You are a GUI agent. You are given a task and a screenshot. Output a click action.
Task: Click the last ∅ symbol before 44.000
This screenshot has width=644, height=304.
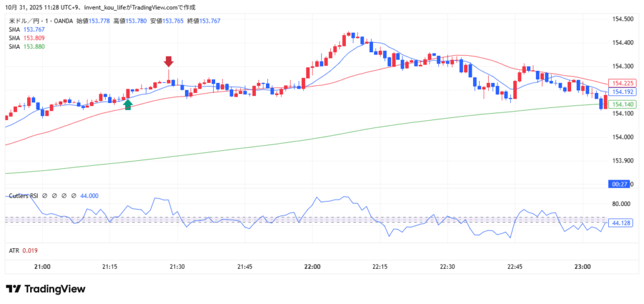pyautogui.click(x=74, y=195)
